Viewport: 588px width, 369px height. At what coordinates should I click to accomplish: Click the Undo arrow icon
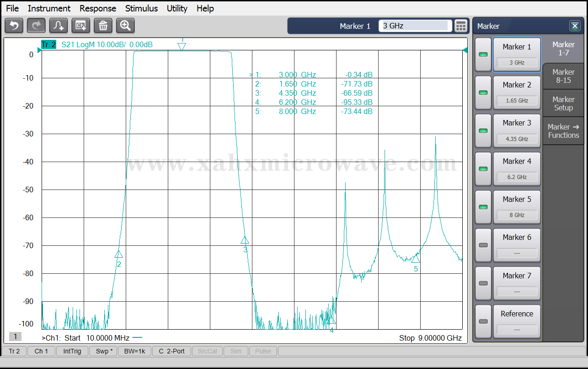[x=14, y=26]
